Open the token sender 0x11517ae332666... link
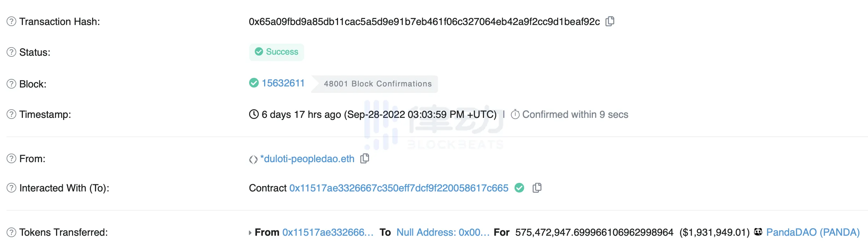The height and width of the screenshot is (250, 868). point(328,232)
